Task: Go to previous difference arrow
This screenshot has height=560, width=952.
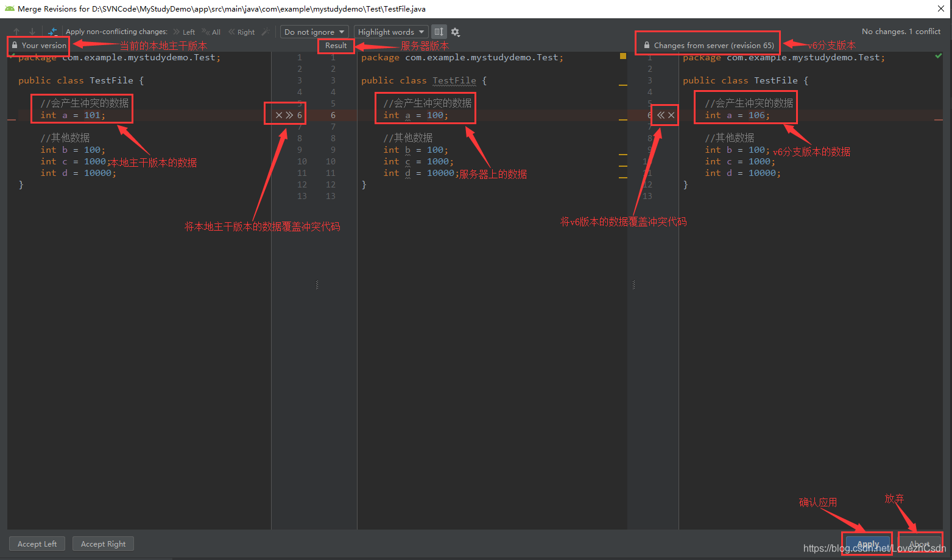Action: point(16,32)
